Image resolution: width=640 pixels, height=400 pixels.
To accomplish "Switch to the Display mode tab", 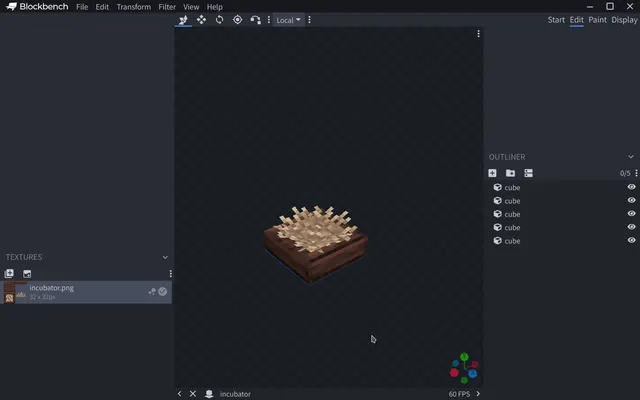I will 624,20.
